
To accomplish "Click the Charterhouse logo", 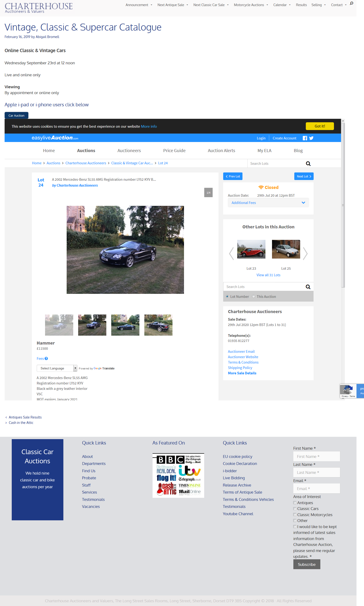I will click(38, 8).
